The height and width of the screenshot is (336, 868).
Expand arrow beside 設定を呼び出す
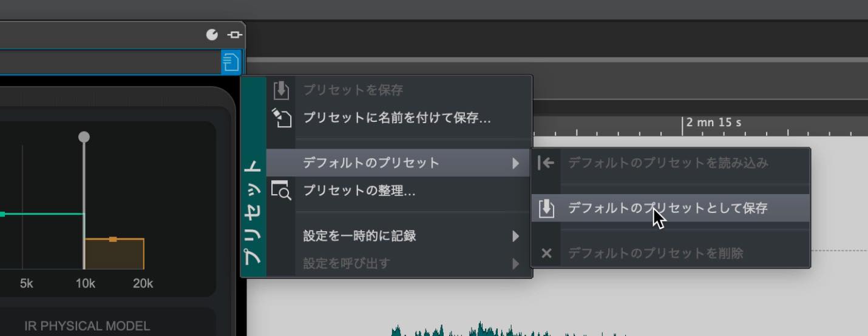pyautogui.click(x=515, y=264)
